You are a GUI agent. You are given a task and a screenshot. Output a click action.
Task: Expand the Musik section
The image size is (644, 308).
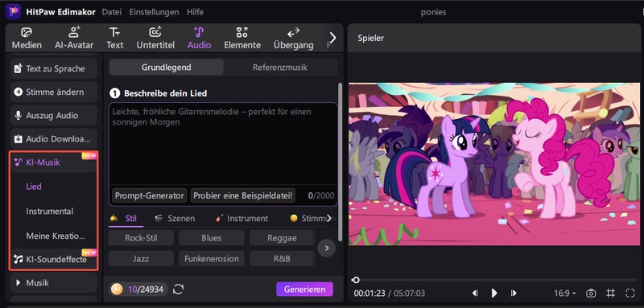(54, 282)
